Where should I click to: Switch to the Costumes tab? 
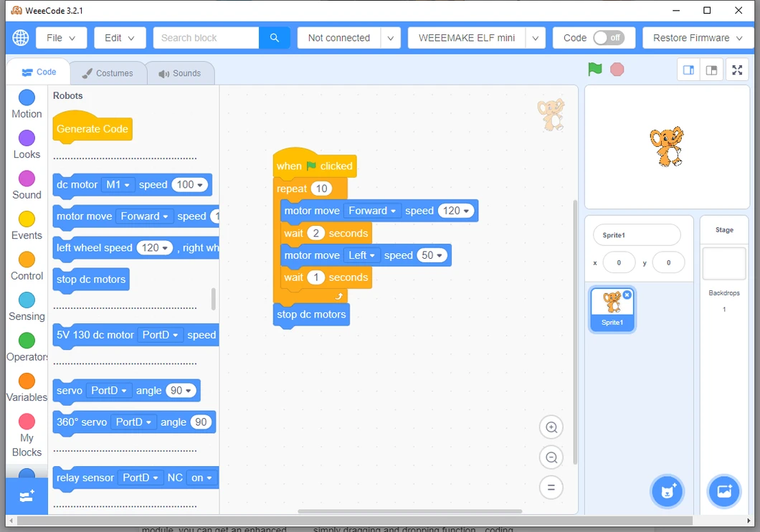tap(108, 73)
